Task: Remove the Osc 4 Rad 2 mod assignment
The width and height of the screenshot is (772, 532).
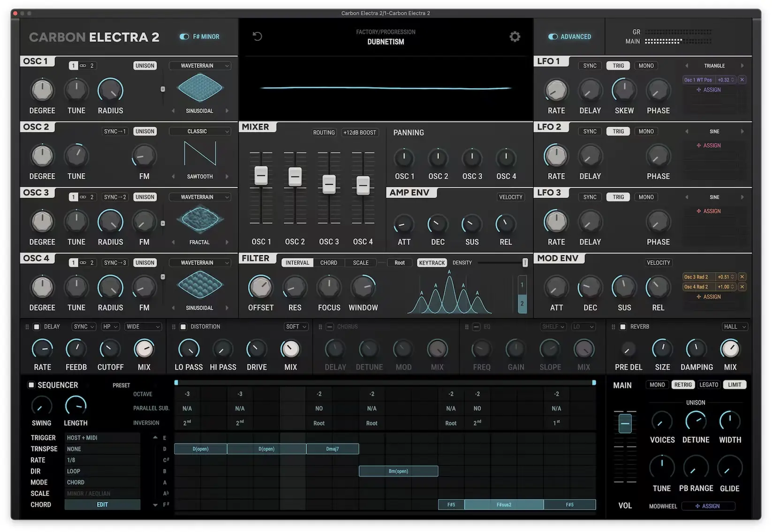Action: (742, 287)
